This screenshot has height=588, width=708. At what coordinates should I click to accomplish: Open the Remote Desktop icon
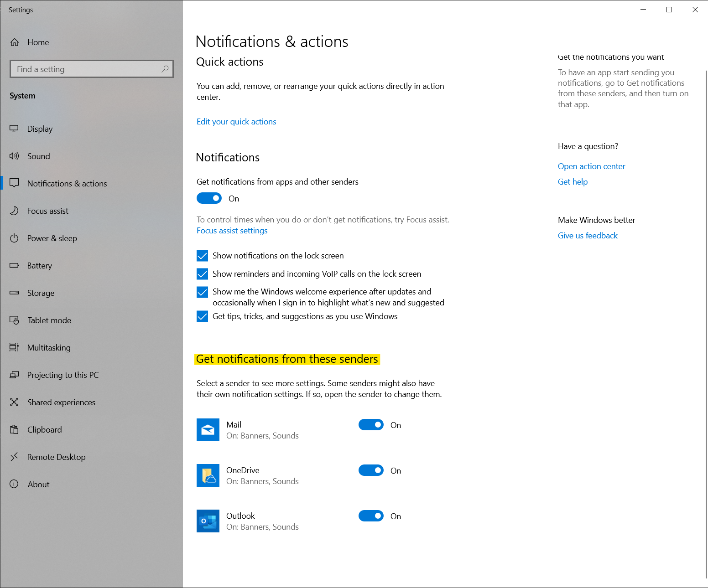click(14, 457)
